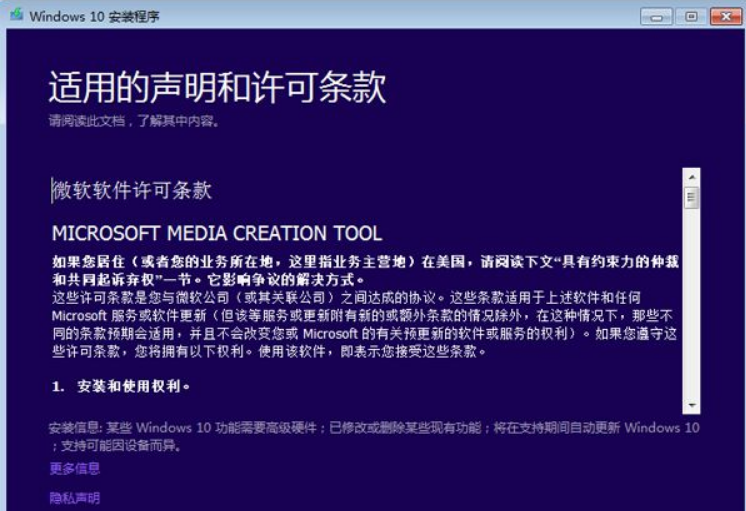
Task: Click the license scrollbar down arrow
Action: click(x=691, y=405)
